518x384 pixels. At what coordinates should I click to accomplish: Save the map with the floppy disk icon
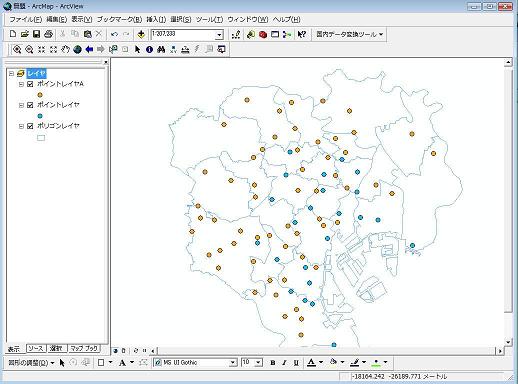[37, 34]
